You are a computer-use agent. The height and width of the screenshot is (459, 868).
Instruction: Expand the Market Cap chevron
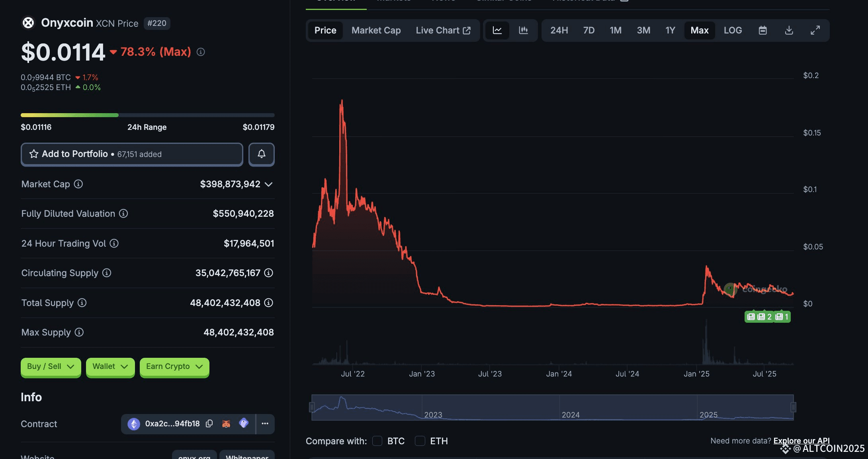click(x=269, y=184)
